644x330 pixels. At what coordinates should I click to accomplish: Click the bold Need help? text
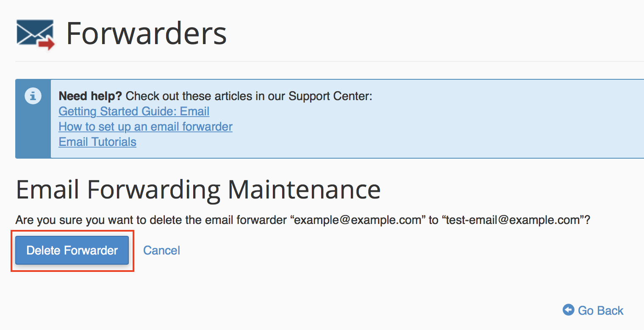tap(90, 96)
